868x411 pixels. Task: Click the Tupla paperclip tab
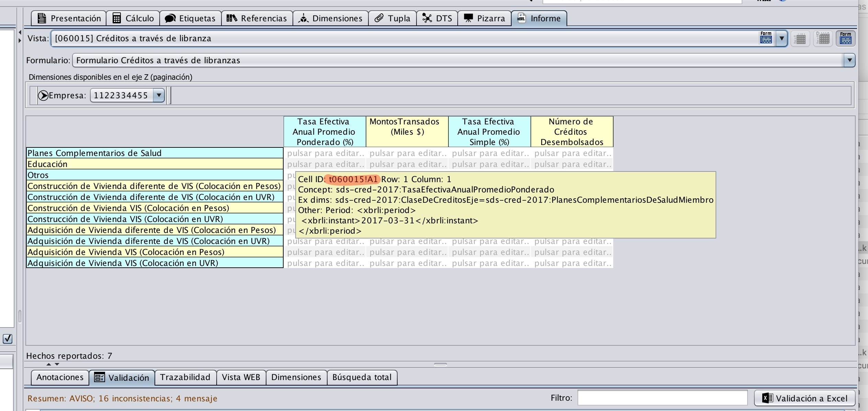(392, 18)
